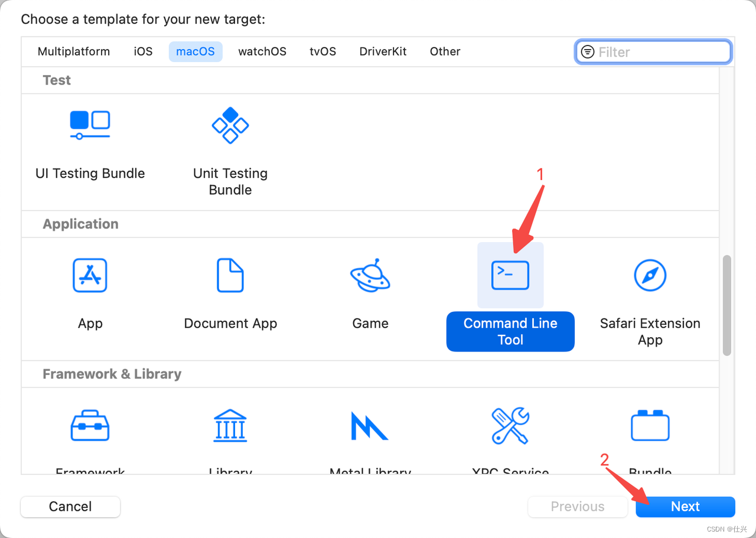This screenshot has height=538, width=756.
Task: Click the 'Document App' label
Action: pos(230,324)
